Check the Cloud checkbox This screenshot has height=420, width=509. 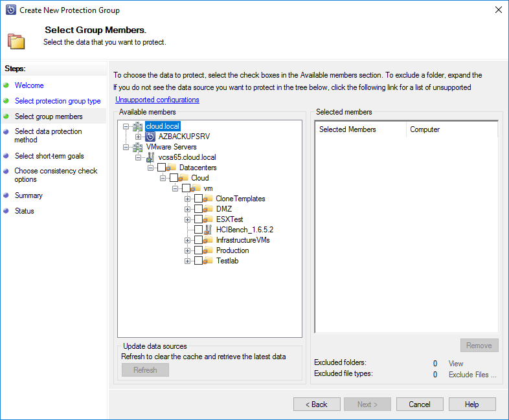click(174, 178)
